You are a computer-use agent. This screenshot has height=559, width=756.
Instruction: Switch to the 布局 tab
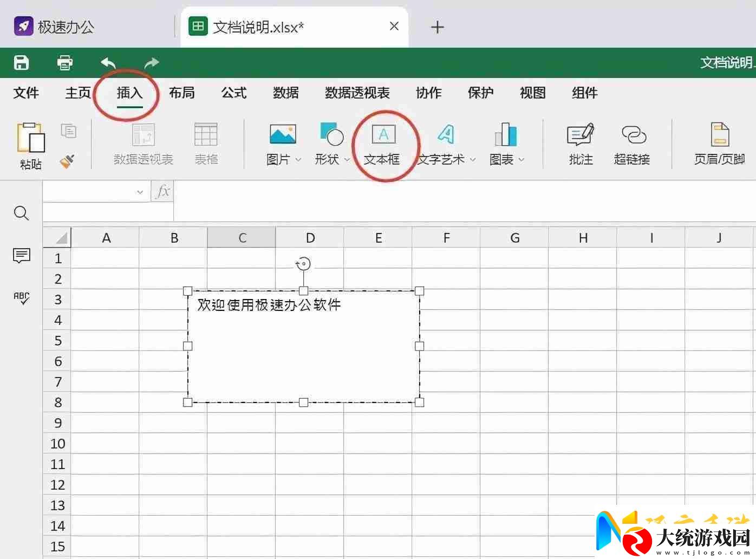click(182, 93)
